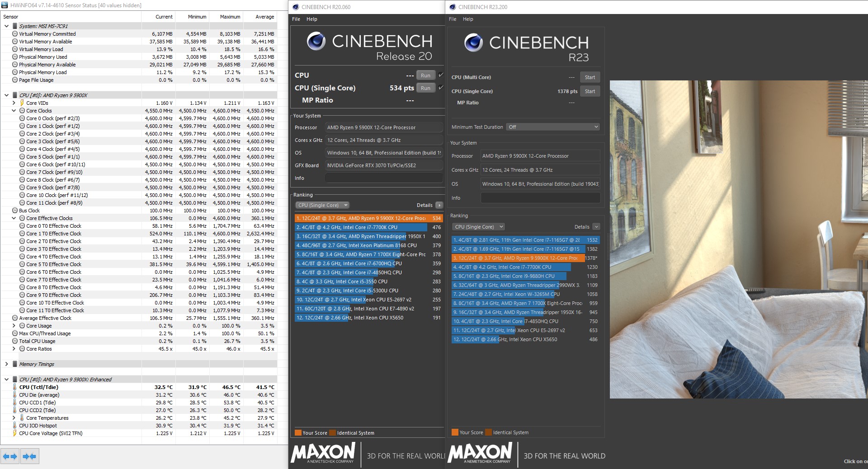Open the Help menu in Cinebench R23

[468, 19]
